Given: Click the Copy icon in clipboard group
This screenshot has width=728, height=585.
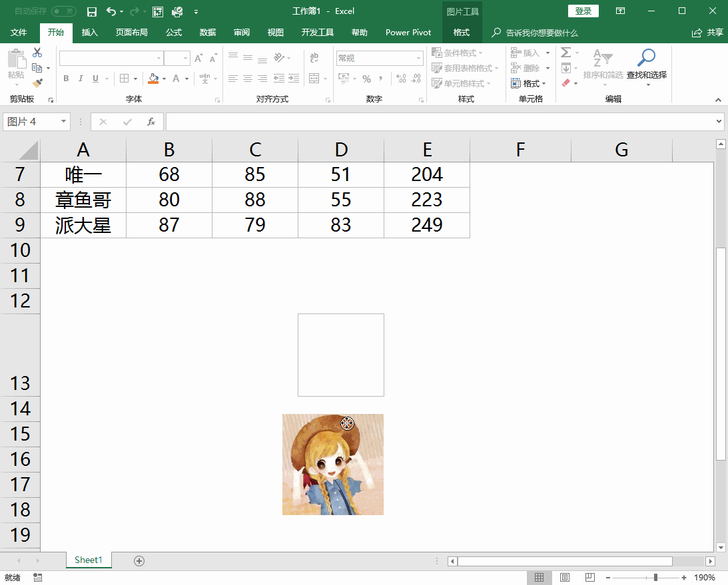Looking at the screenshot, I should pyautogui.click(x=37, y=68).
